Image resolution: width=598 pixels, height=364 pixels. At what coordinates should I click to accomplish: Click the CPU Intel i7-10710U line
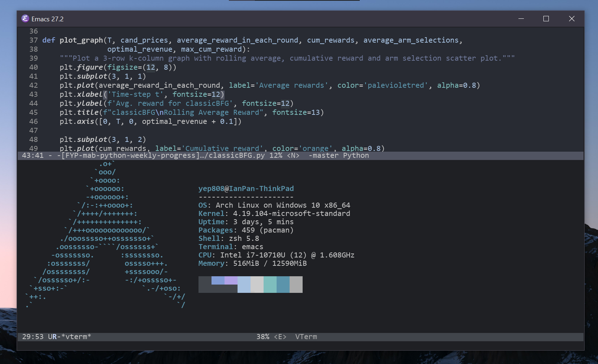276,255
